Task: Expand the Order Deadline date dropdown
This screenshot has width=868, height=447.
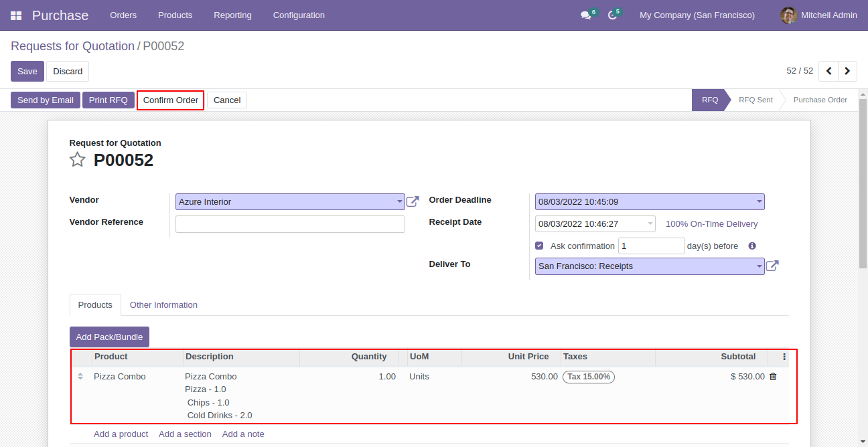Action: (759, 201)
